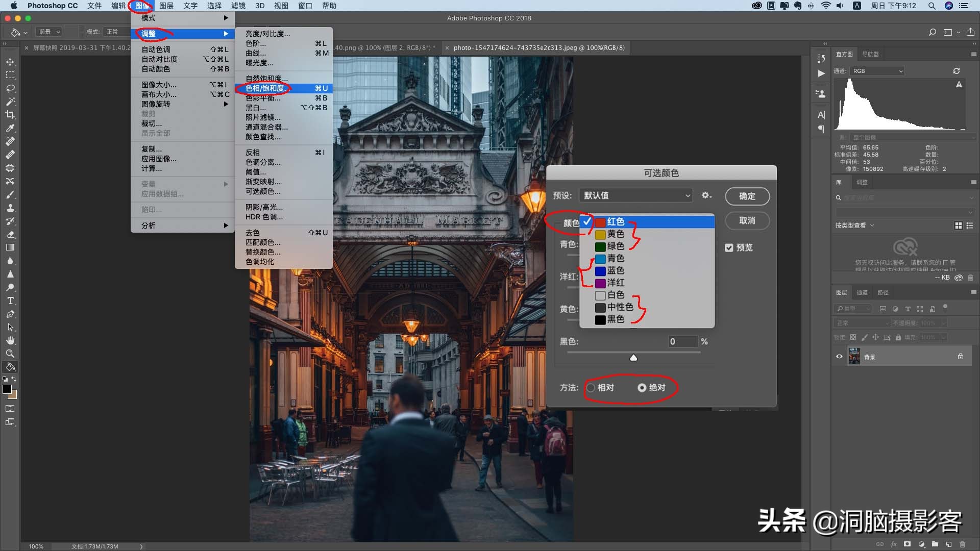Switch library to grid view
Screen dimensions: 980x551
point(959,226)
